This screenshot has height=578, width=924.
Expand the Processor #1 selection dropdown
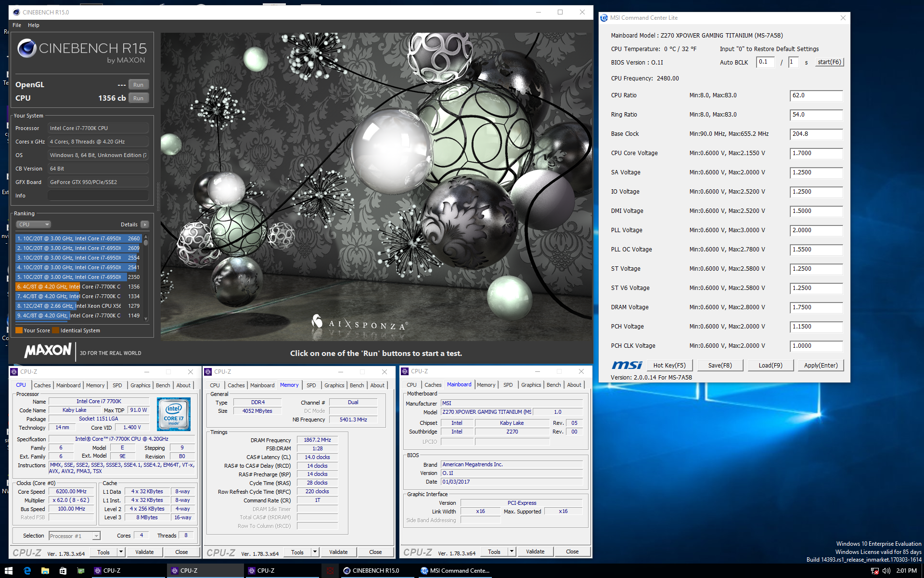[x=96, y=536]
